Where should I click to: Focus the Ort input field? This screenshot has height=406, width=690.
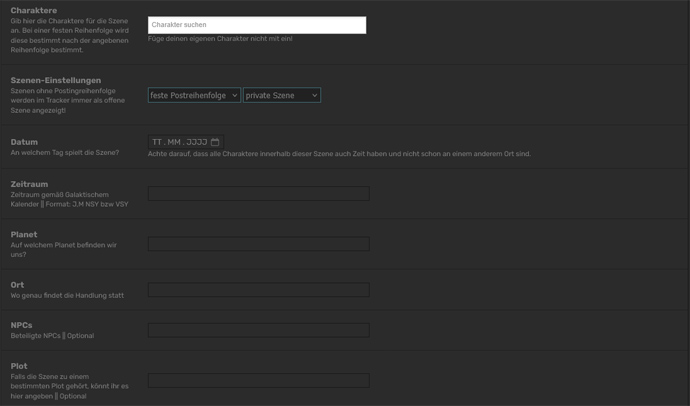pos(258,290)
